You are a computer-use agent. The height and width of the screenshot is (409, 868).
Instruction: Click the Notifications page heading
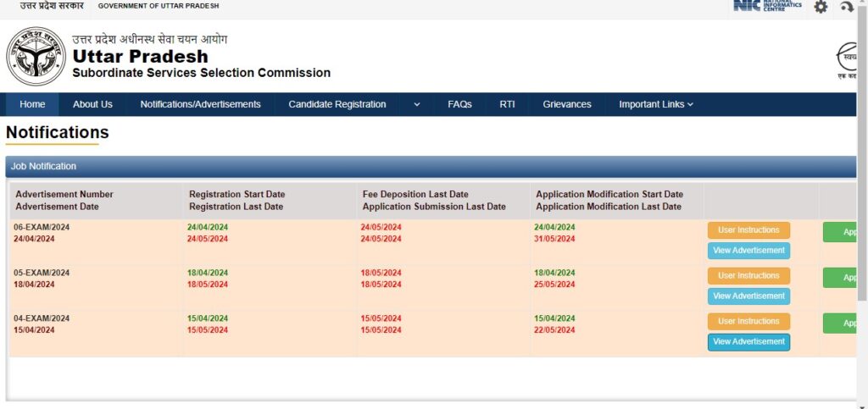click(x=58, y=133)
